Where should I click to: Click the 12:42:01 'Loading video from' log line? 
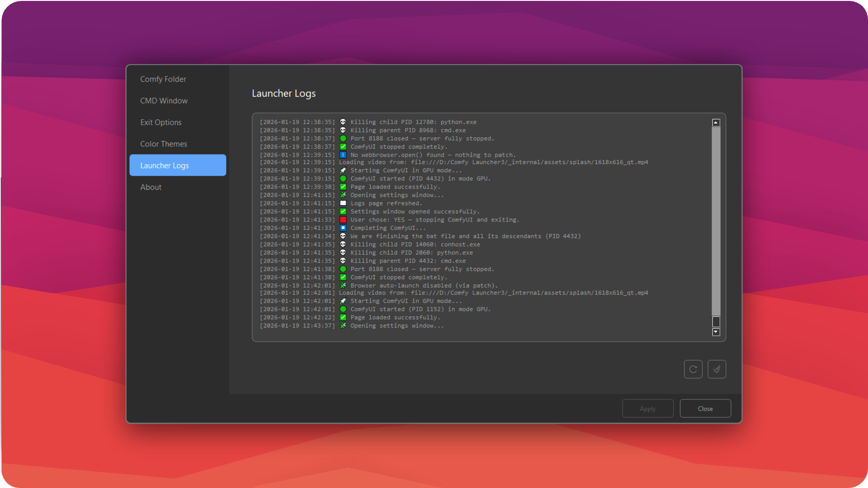coord(454,293)
